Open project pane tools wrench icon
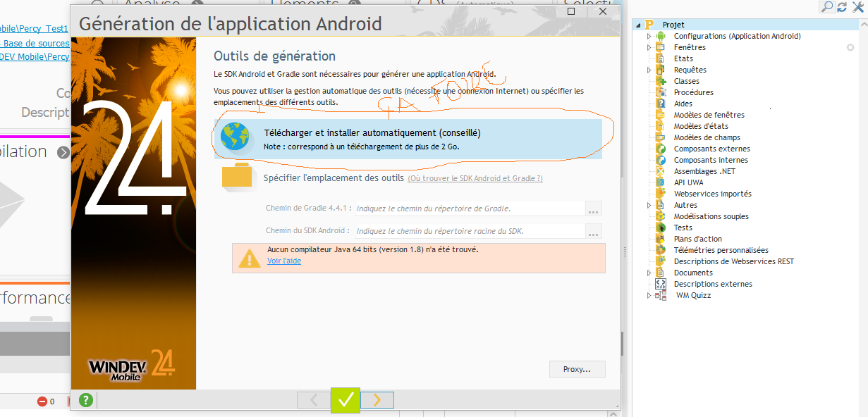 tap(858, 7)
